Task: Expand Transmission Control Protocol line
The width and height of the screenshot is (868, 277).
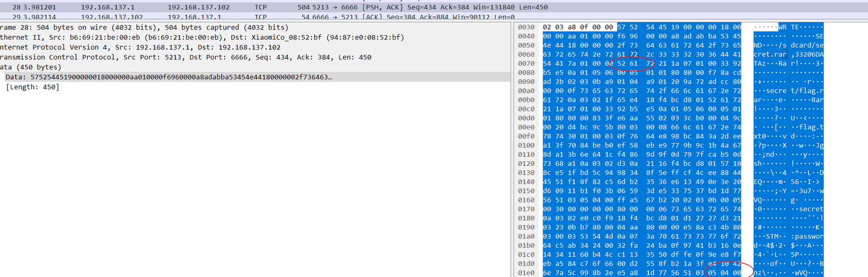Action: click(x=185, y=57)
